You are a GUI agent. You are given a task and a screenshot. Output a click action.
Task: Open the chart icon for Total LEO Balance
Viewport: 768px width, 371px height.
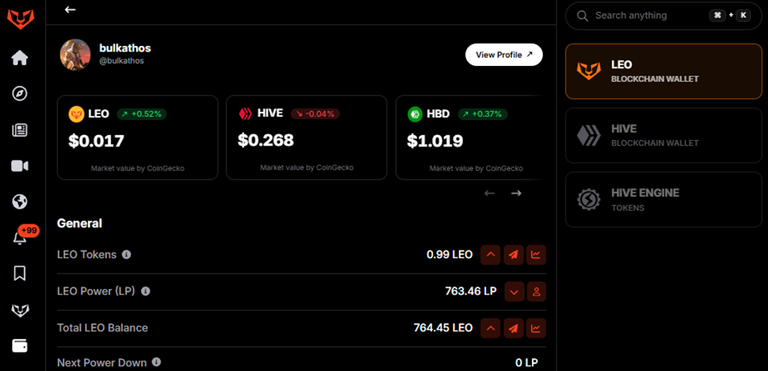536,328
